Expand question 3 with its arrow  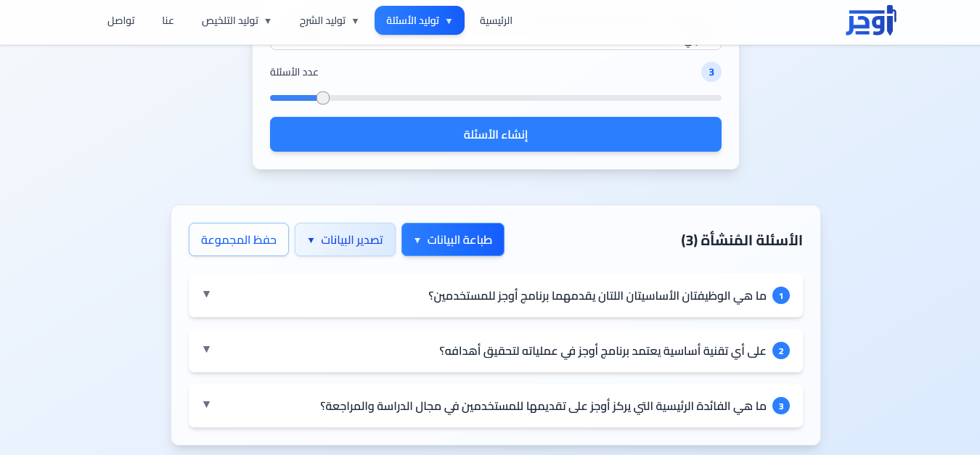point(206,404)
